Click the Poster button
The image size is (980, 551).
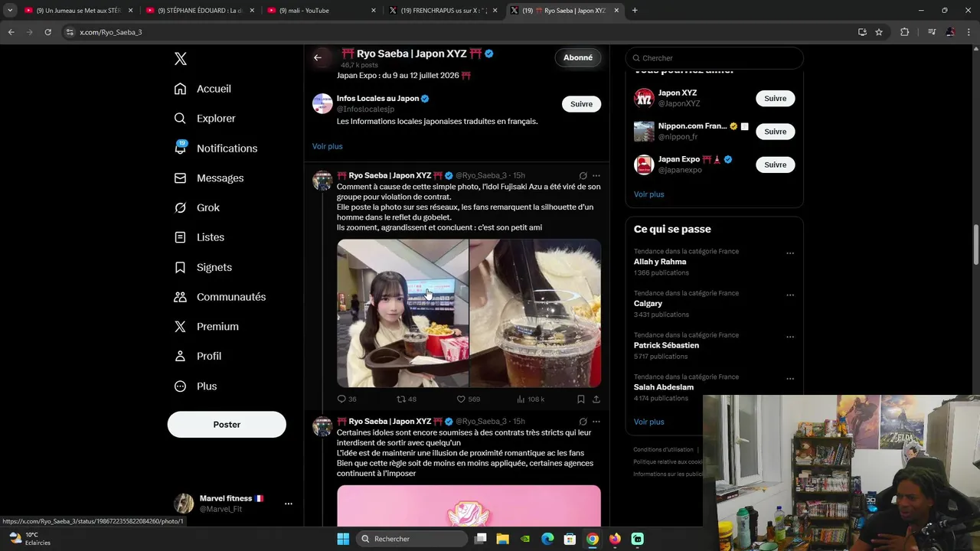[x=227, y=425]
